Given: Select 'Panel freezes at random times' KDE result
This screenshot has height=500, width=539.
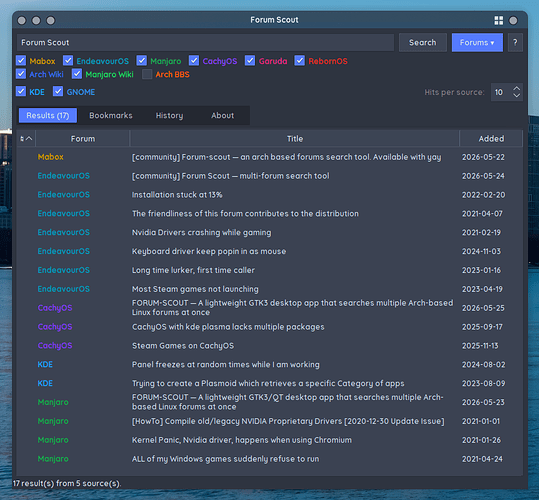Looking at the screenshot, I should click(x=270, y=365).
